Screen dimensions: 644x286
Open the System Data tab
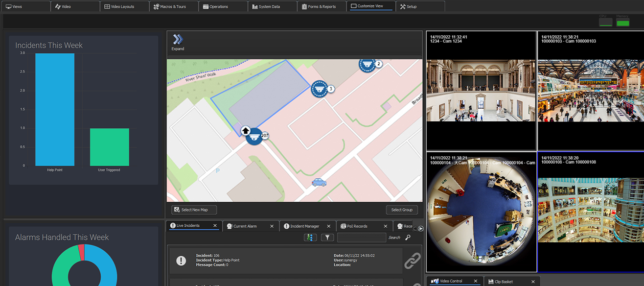[272, 6]
